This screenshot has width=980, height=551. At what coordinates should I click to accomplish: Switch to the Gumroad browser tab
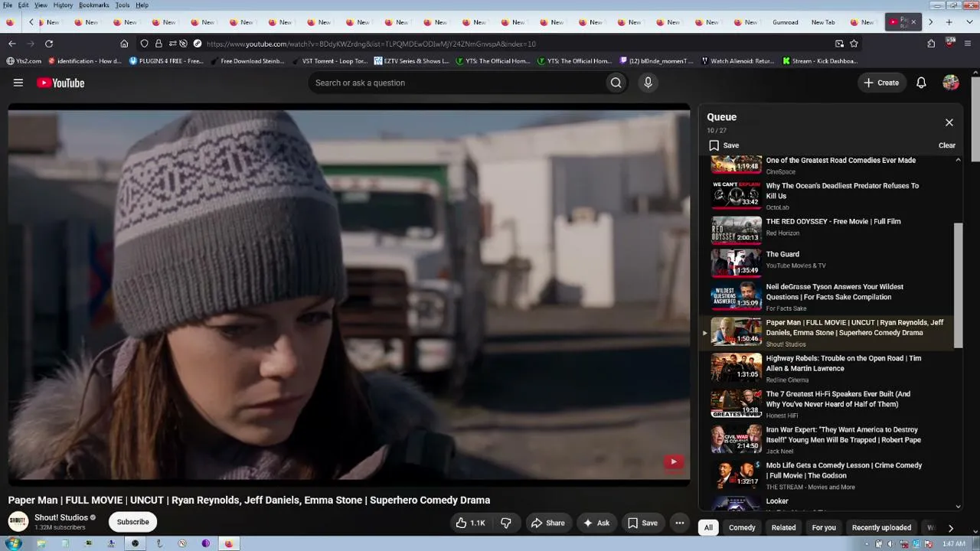coord(786,22)
